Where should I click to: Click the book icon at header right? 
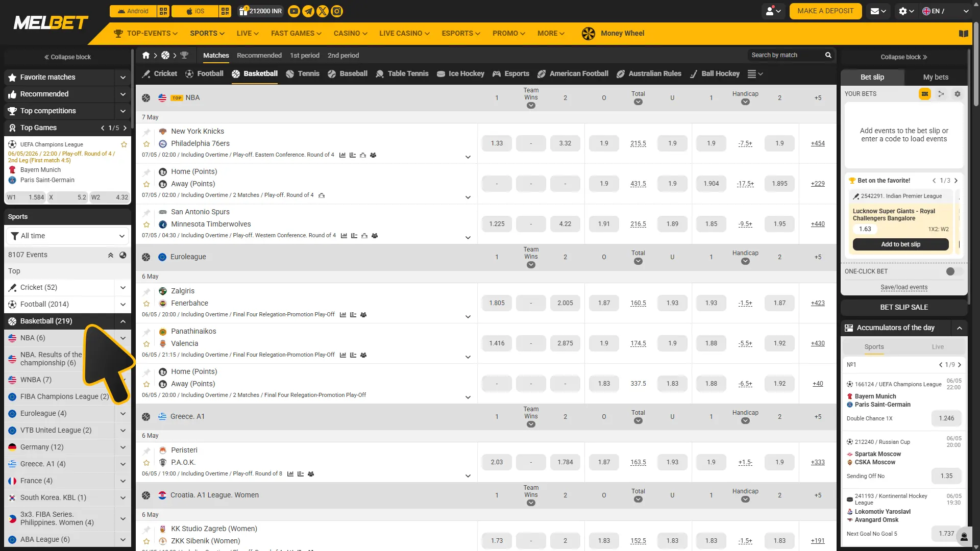(964, 34)
